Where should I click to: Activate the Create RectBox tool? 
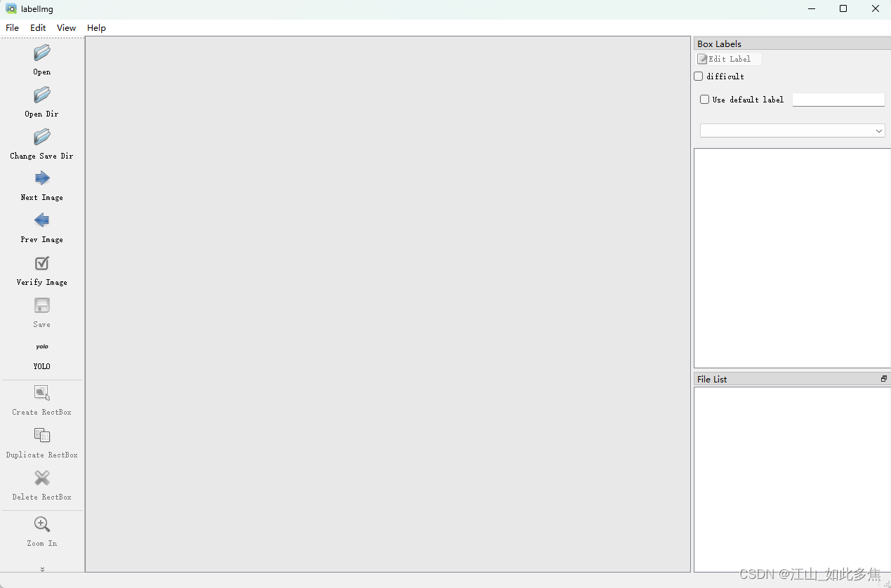click(x=42, y=393)
